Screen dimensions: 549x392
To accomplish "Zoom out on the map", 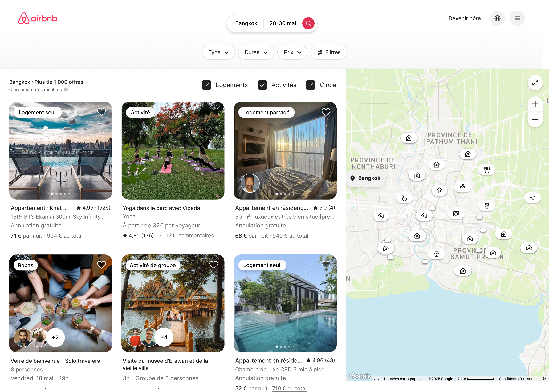I will [x=535, y=119].
